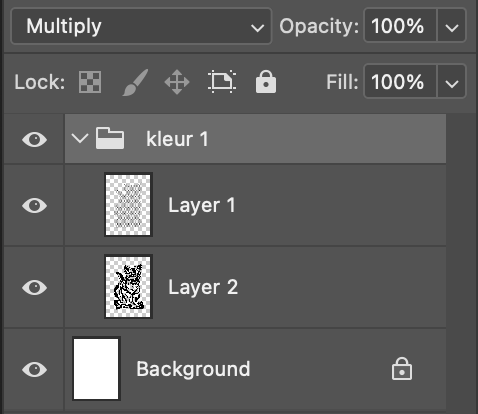The image size is (478, 414).
Task: Hide the kleur 1 group
Action: point(34,139)
